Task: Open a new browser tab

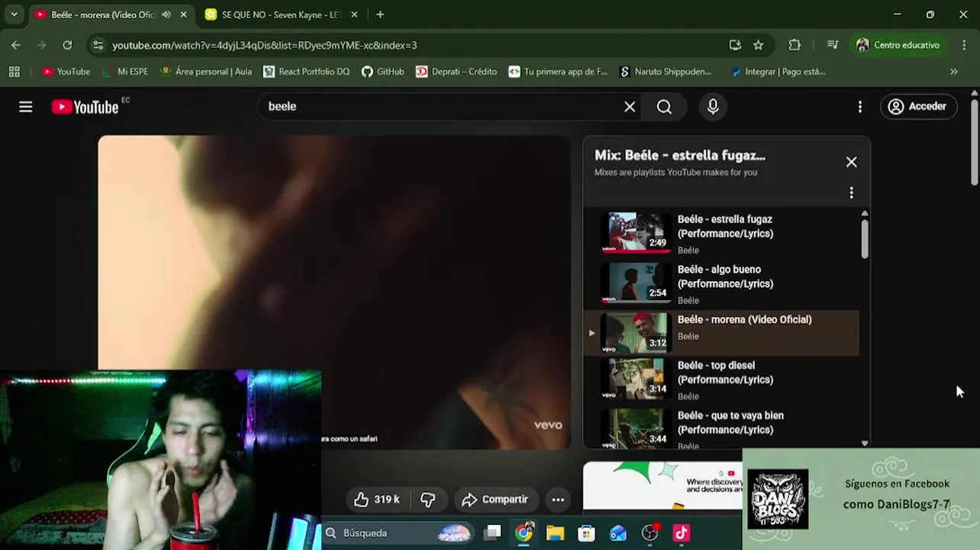Action: pos(380,15)
